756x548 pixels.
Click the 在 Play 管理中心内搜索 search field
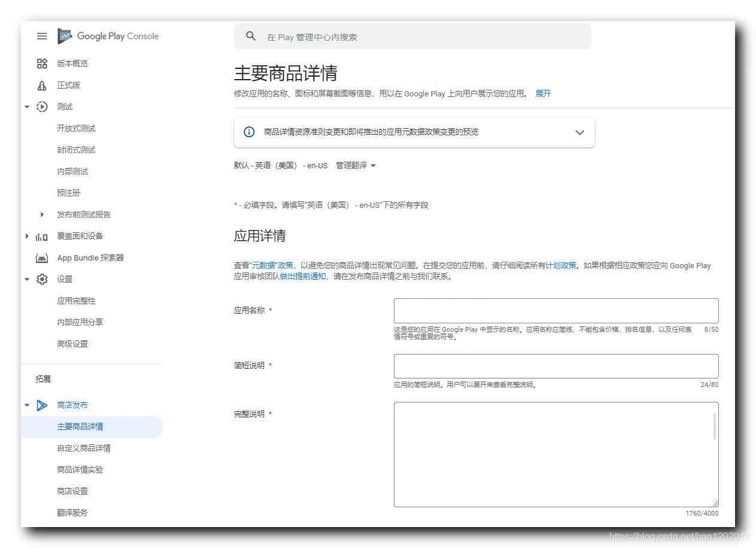[x=412, y=37]
